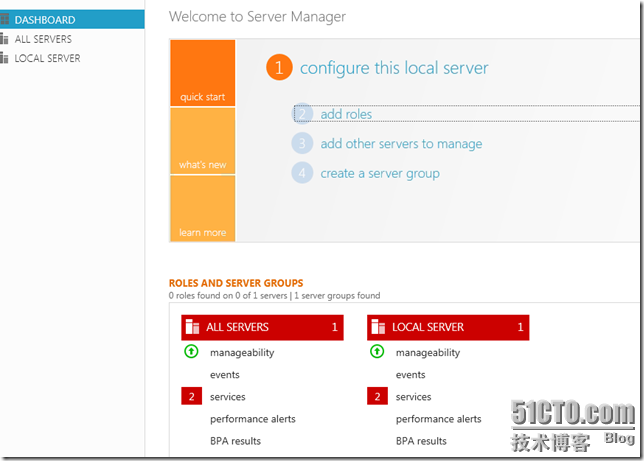644x461 pixels.
Task: Click red services badge under All Servers
Action: [191, 396]
